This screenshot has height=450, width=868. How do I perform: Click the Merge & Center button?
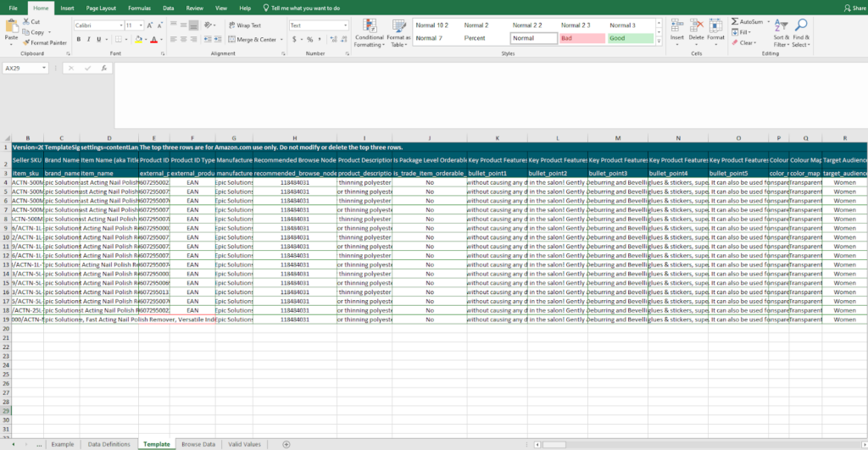(252, 39)
